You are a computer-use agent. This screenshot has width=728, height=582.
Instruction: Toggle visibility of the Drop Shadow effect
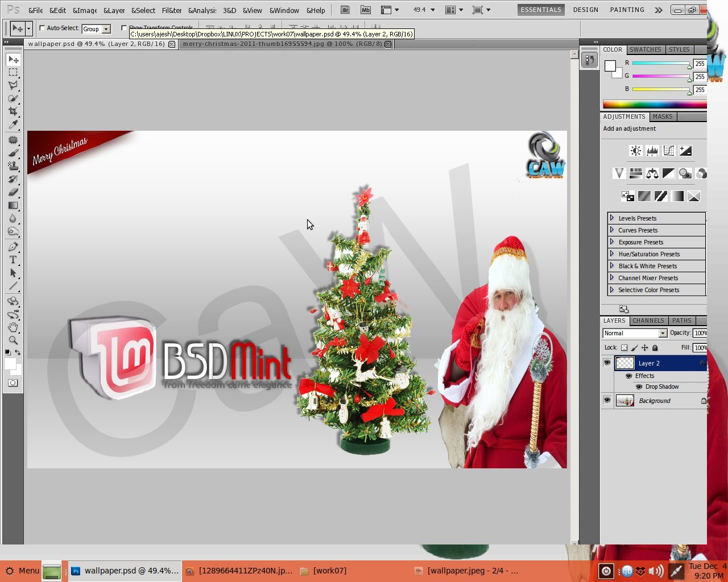639,386
